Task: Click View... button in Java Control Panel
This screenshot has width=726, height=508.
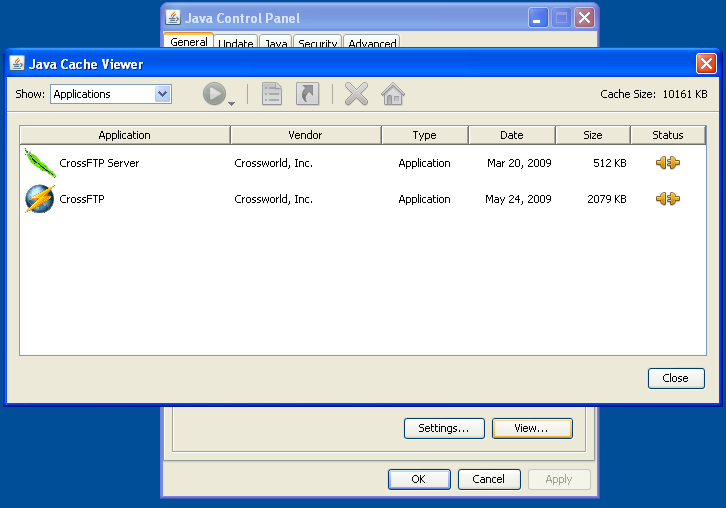Action: [532, 428]
